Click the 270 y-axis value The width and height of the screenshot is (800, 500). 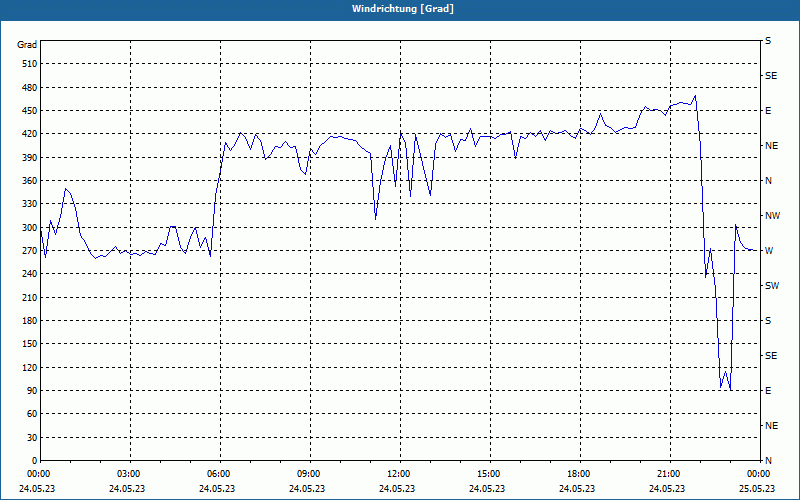tap(30, 251)
